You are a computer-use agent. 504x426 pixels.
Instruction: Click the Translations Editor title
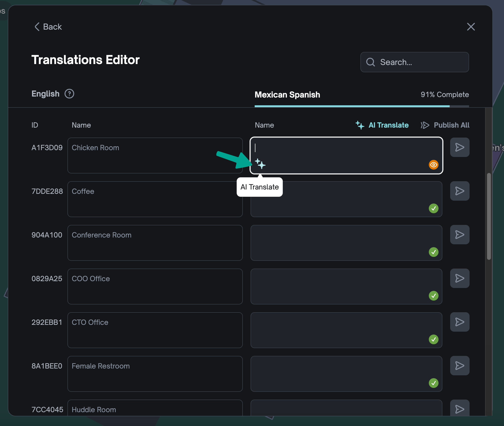pyautogui.click(x=86, y=60)
